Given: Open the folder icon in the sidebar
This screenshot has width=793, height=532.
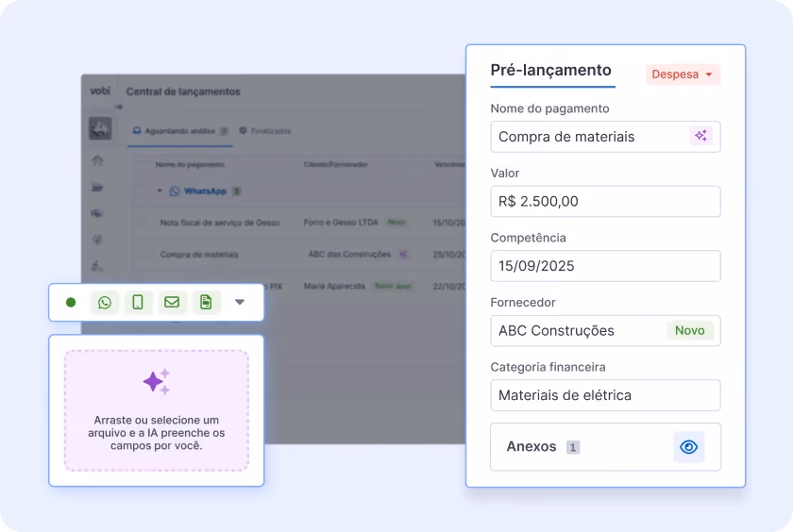Looking at the screenshot, I should coord(97,187).
